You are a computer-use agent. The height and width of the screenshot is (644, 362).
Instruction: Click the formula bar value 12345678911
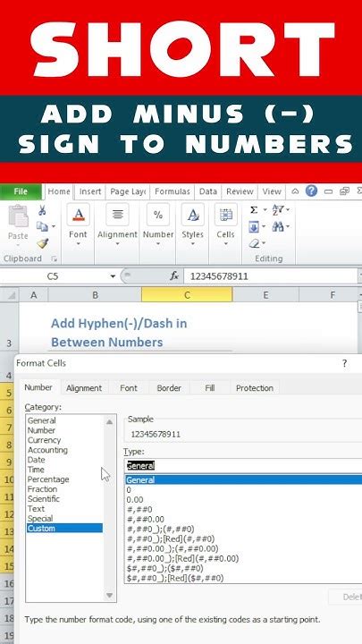tap(219, 276)
